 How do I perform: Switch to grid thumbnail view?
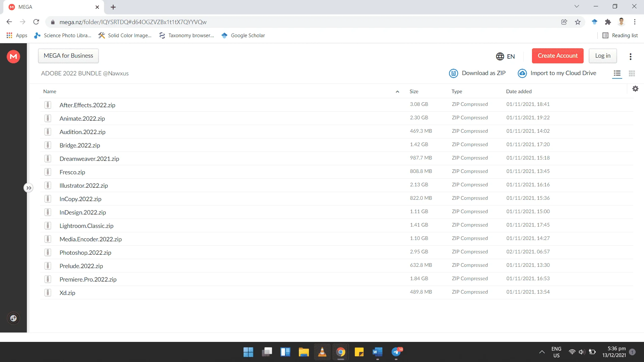(x=632, y=73)
